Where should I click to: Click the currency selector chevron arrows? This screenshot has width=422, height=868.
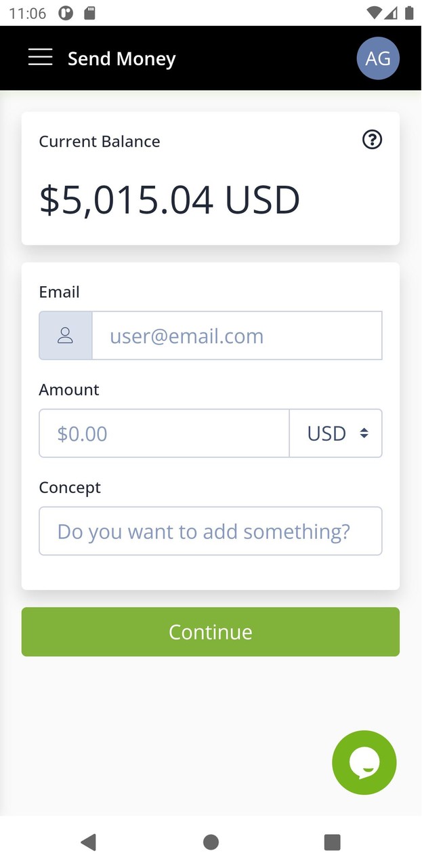364,433
